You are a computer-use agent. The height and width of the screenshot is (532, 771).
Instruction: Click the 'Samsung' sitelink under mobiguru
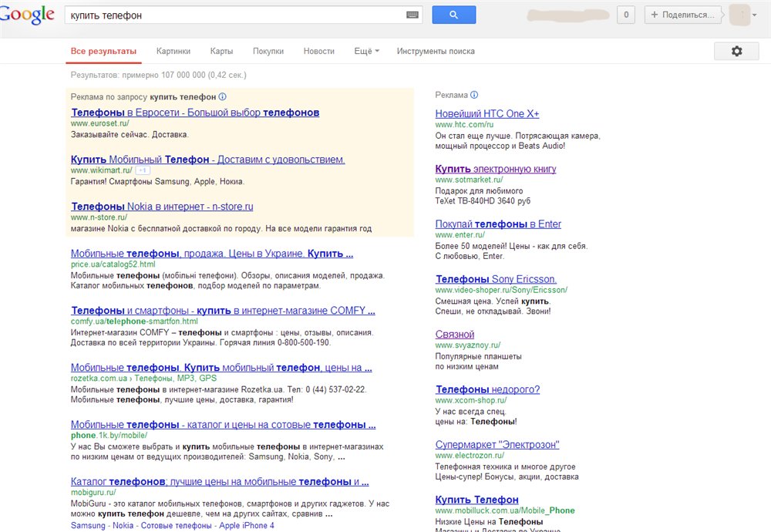pyautogui.click(x=88, y=526)
